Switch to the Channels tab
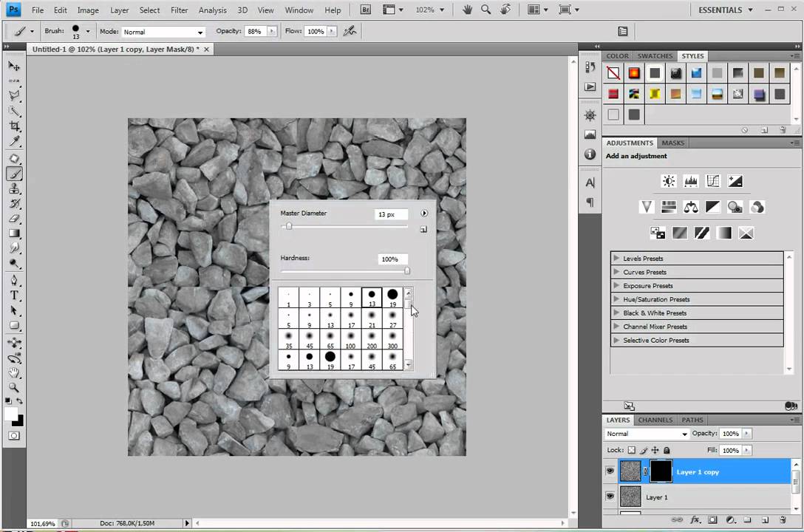Viewport: 804px width, 532px height. [x=655, y=420]
